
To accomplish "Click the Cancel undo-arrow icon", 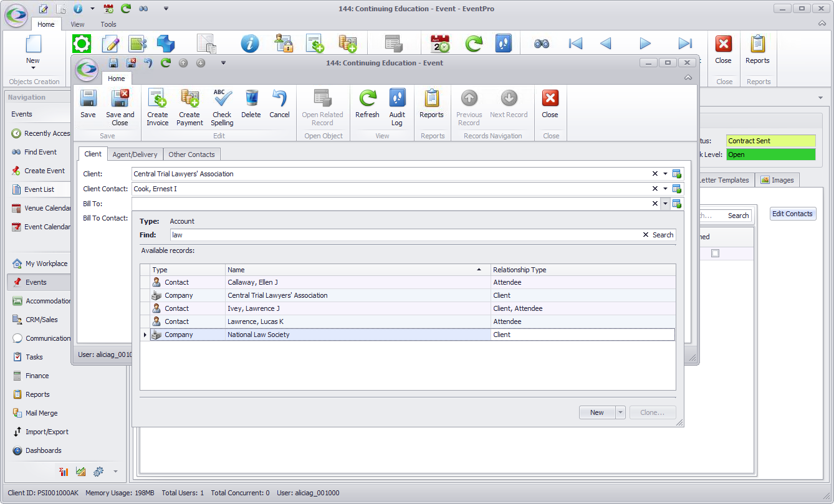I will click(279, 98).
